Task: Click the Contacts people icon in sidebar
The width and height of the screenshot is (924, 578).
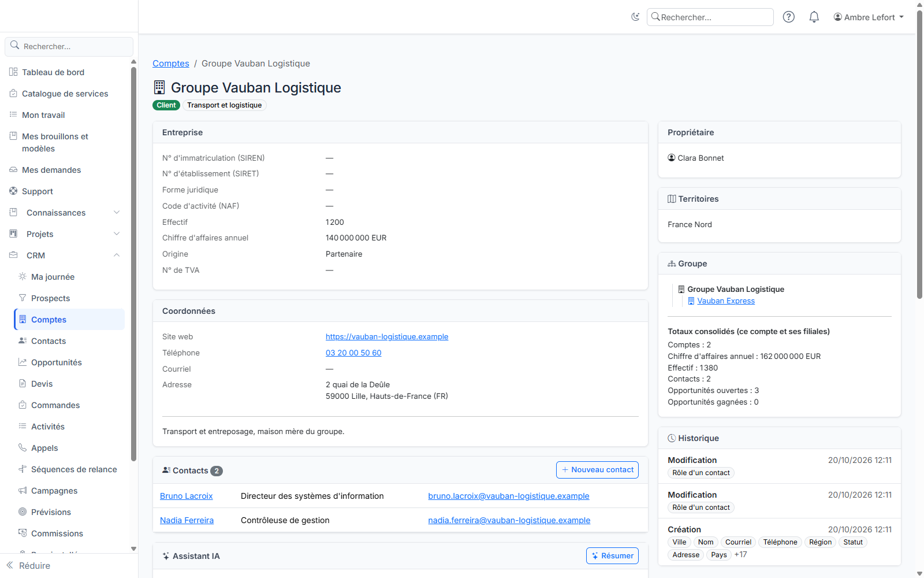Action: click(x=23, y=341)
